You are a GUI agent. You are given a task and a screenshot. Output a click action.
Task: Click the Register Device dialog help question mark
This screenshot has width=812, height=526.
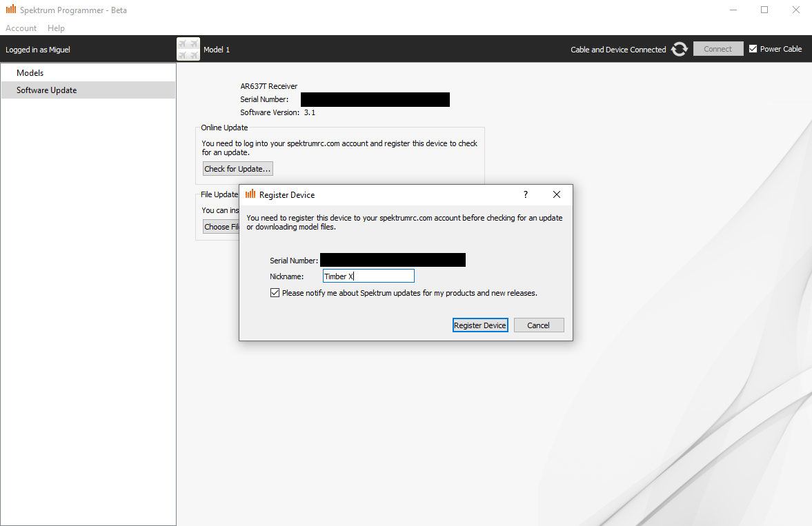coord(525,195)
